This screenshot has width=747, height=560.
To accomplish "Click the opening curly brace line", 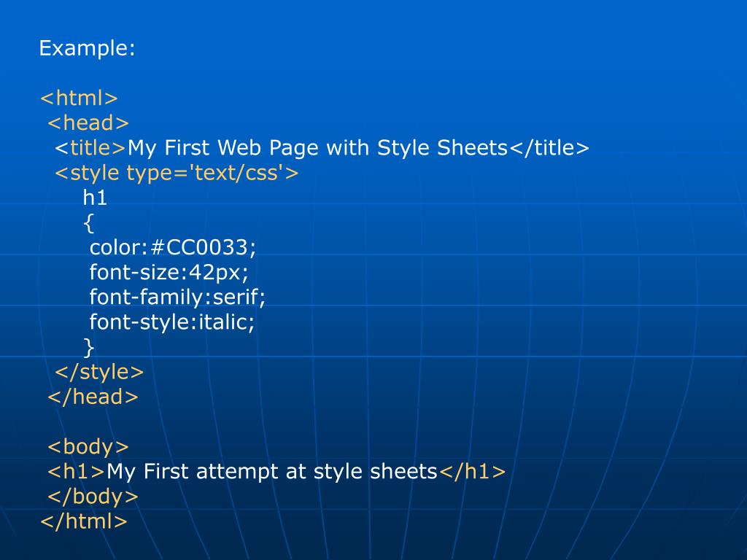I will pos(88,223).
